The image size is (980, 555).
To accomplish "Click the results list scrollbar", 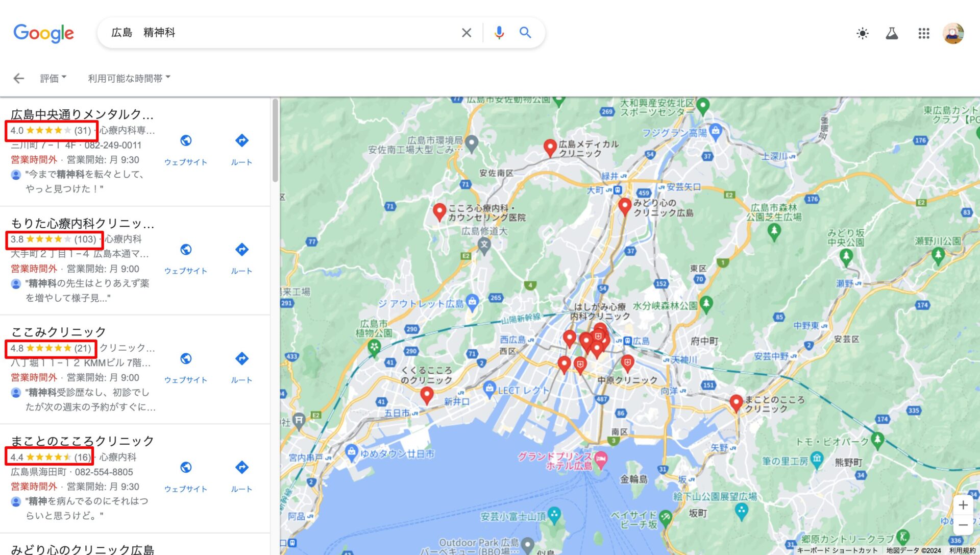I will (x=275, y=140).
